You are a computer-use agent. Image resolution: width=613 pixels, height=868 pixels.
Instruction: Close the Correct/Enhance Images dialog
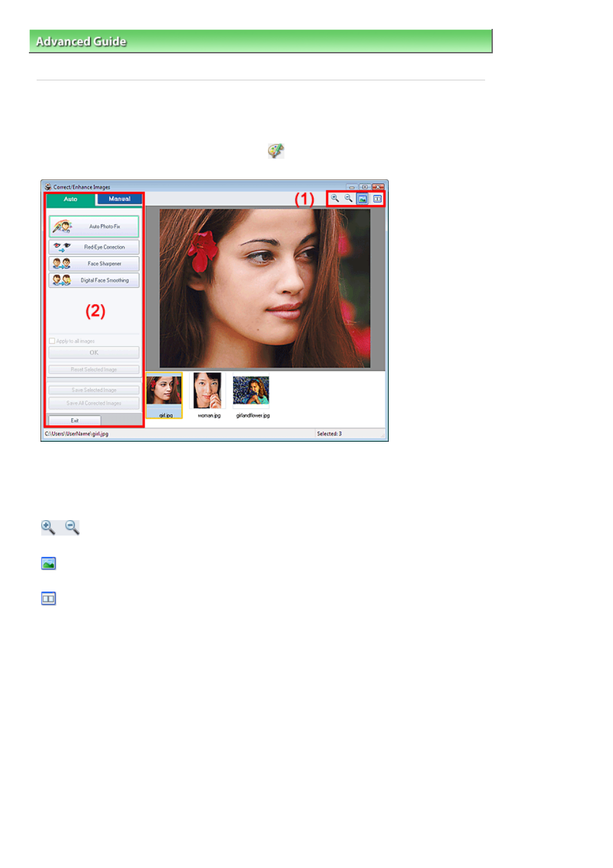pos(378,187)
